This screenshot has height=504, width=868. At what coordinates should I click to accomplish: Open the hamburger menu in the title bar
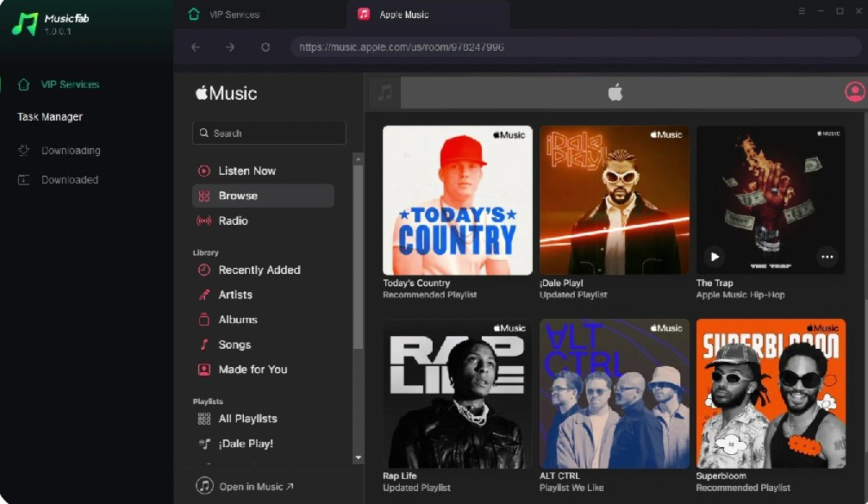click(802, 11)
